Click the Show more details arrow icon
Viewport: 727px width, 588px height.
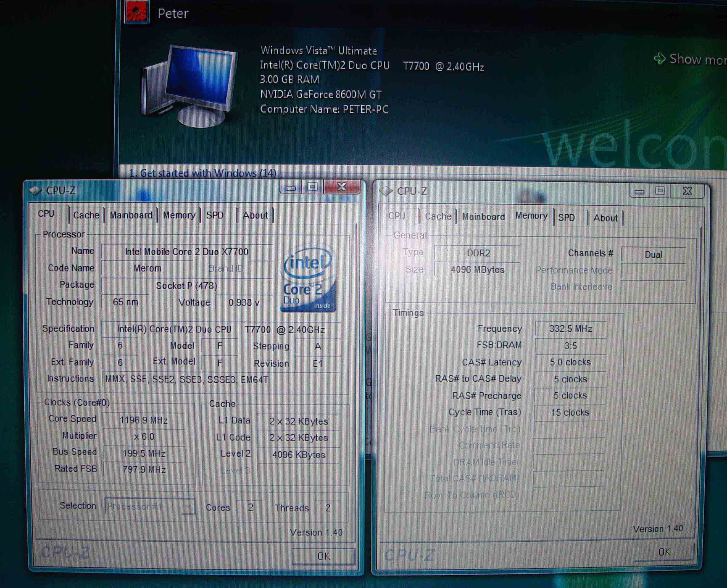(659, 58)
